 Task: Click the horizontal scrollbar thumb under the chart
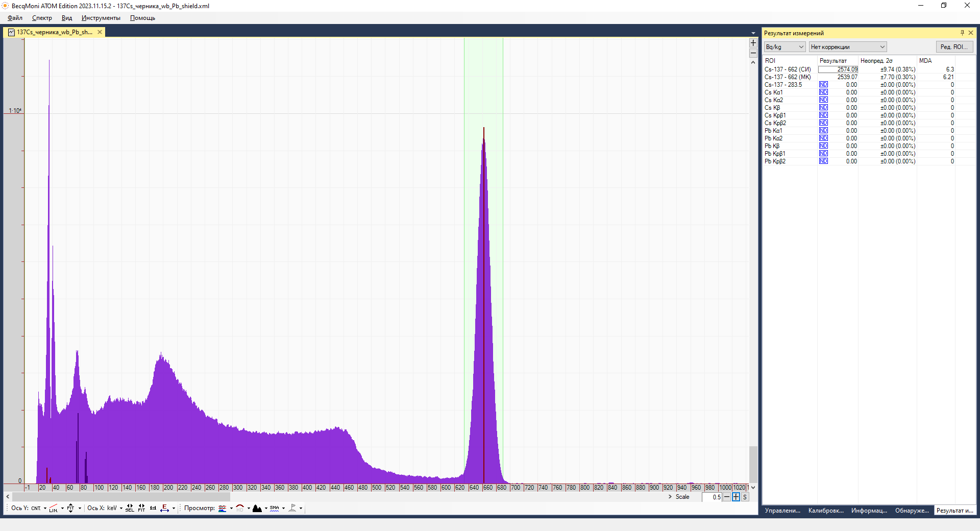tap(121, 497)
